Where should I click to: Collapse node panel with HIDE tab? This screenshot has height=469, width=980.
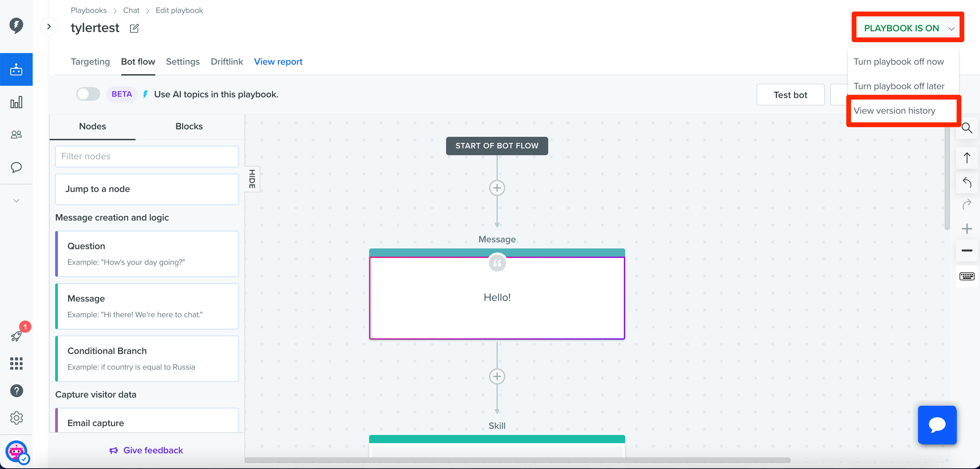[x=252, y=179]
